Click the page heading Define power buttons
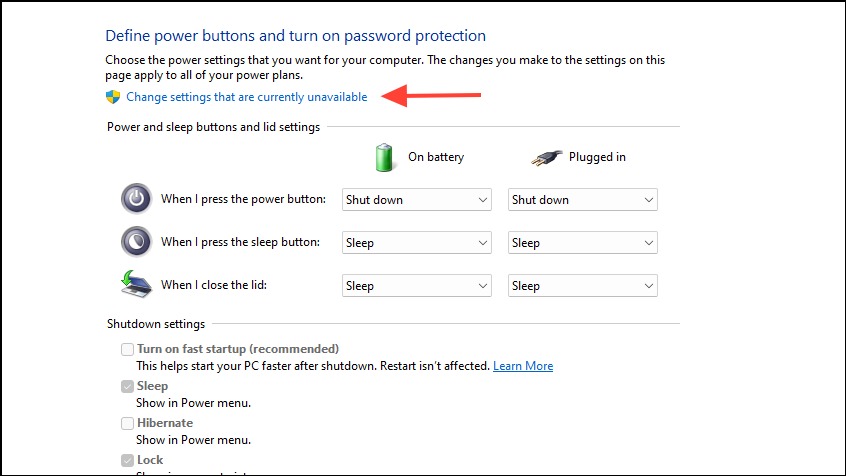Viewport: 846px width, 476px height. (296, 36)
